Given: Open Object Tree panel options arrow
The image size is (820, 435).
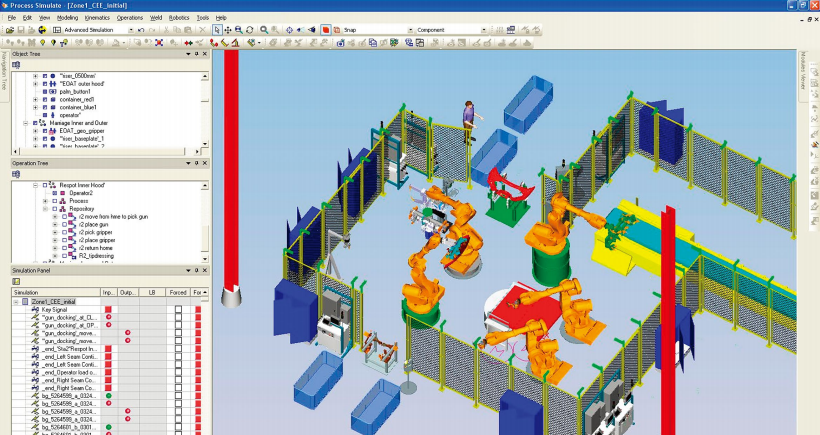Looking at the screenshot, I should pos(188,54).
